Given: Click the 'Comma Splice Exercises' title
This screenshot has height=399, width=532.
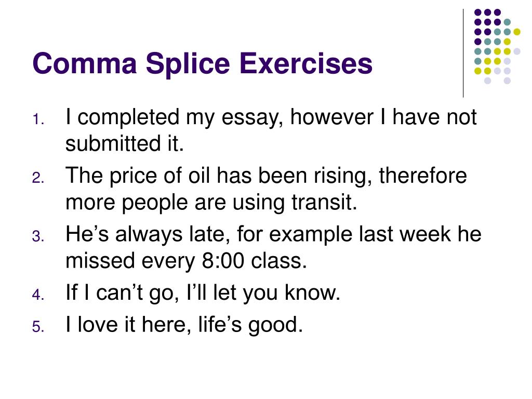Looking at the screenshot, I should click(x=203, y=63).
